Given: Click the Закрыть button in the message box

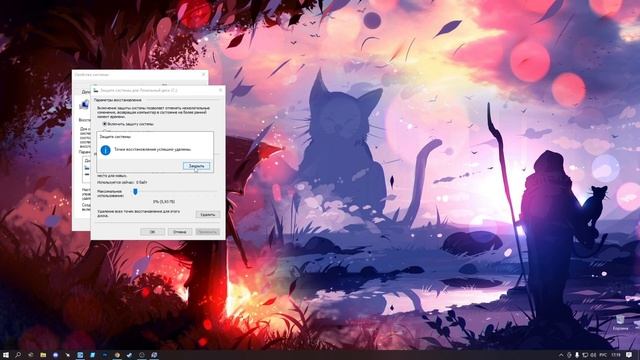Looking at the screenshot, I should click(x=196, y=166).
